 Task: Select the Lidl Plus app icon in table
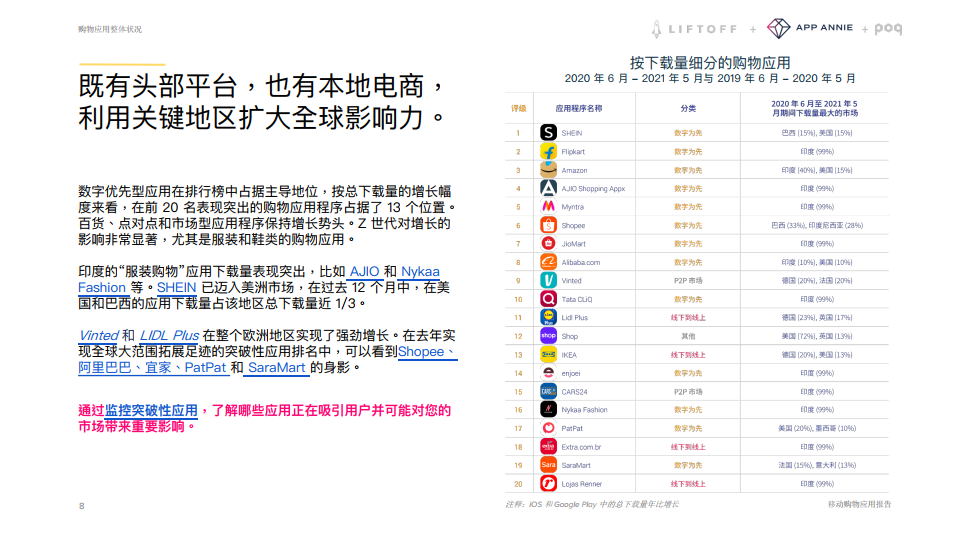[548, 317]
